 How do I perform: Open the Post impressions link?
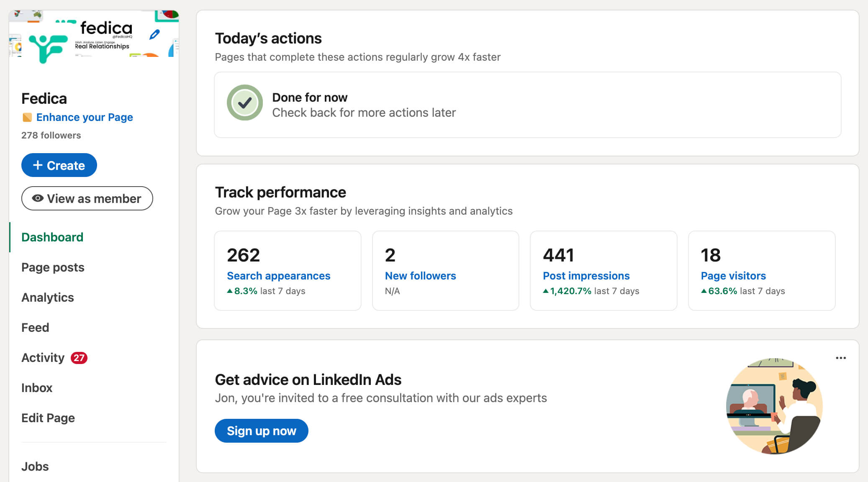tap(586, 276)
